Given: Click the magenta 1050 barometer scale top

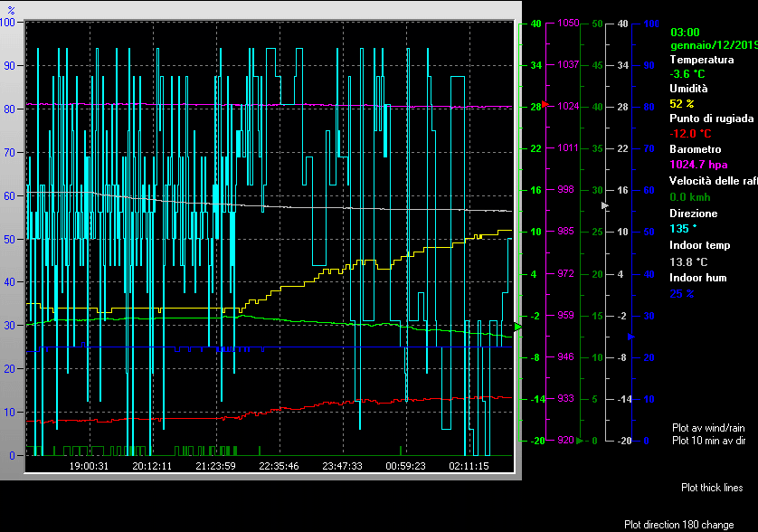Looking at the screenshot, I should (x=568, y=24).
